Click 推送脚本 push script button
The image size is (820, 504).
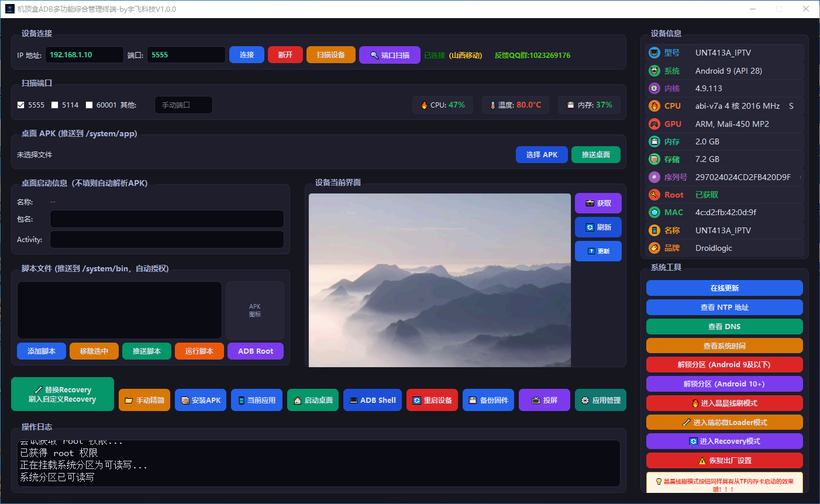click(x=147, y=351)
